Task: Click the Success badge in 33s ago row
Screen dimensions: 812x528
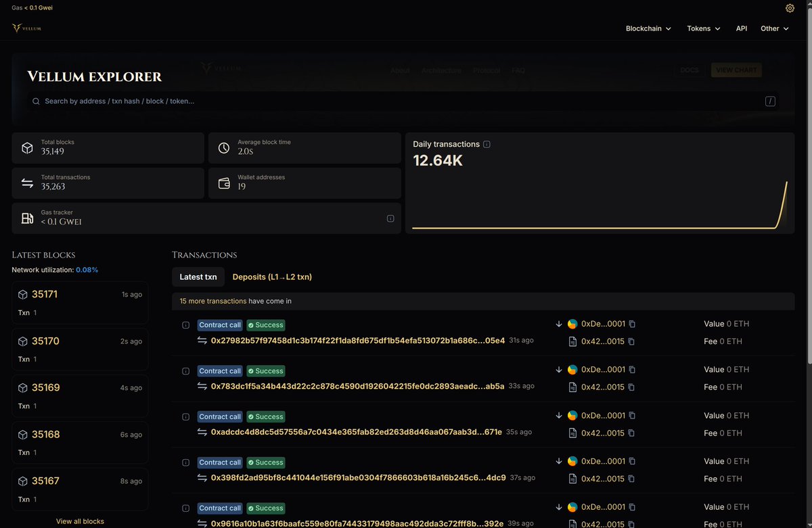Action: (265, 371)
